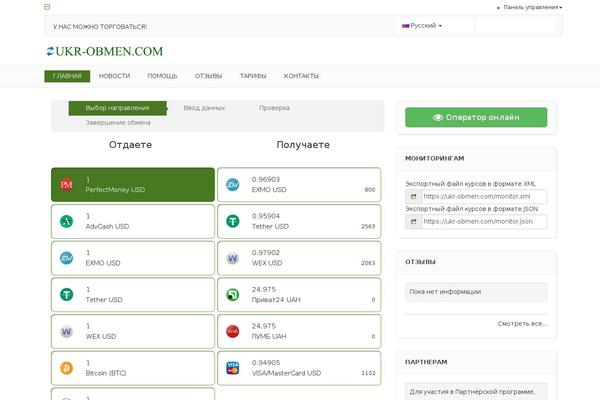Click the 0.94905 VISA/MasterCard rate value
The height and width of the screenshot is (400, 600).
[x=266, y=363]
